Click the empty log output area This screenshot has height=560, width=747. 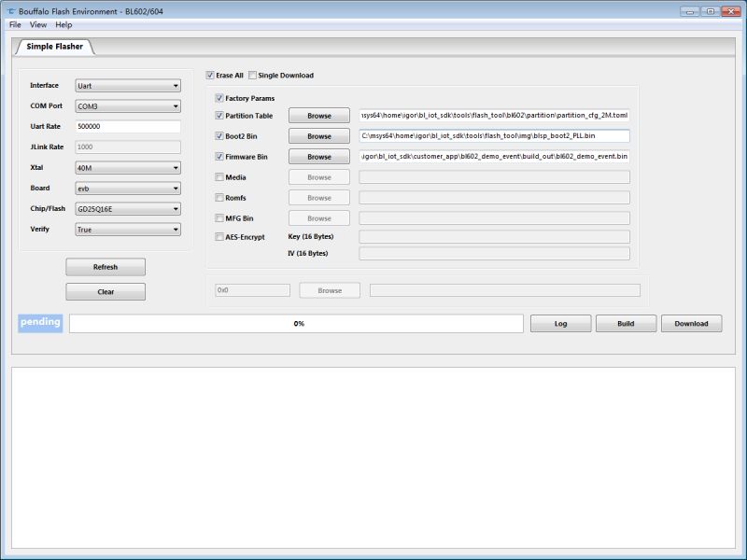point(373,457)
